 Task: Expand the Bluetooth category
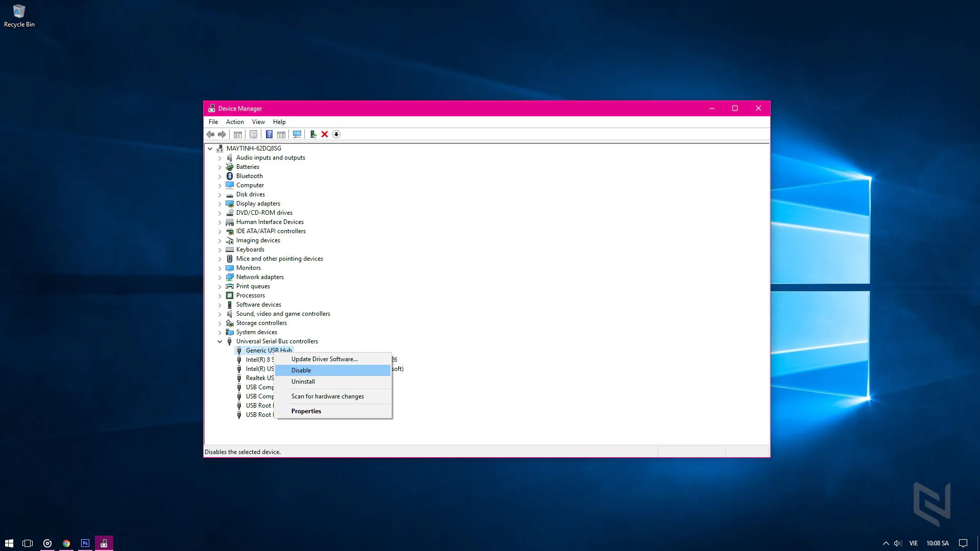point(220,177)
